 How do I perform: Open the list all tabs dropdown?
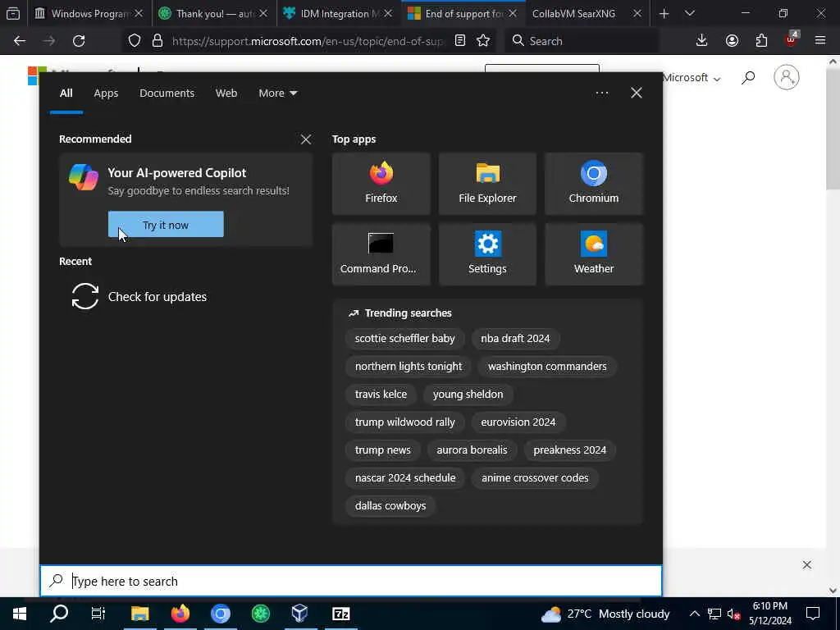coord(689,13)
